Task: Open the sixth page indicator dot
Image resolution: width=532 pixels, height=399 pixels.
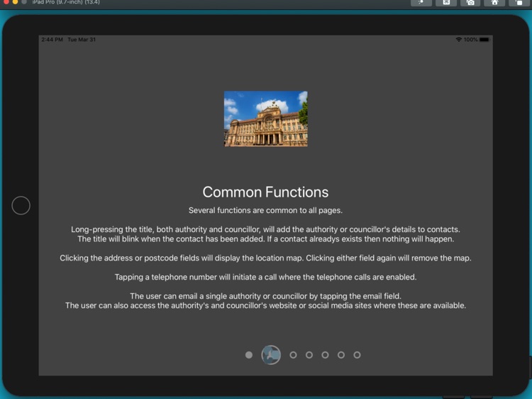Action: point(341,355)
